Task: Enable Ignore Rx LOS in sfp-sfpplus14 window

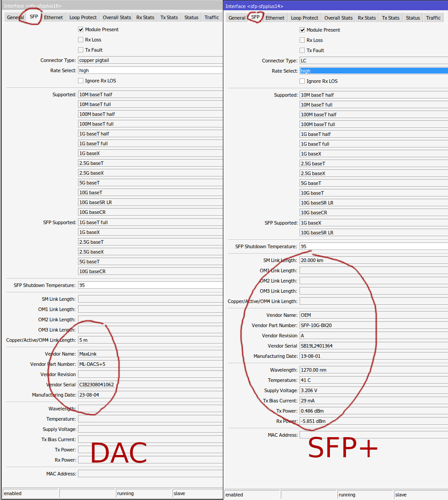Action: click(302, 81)
